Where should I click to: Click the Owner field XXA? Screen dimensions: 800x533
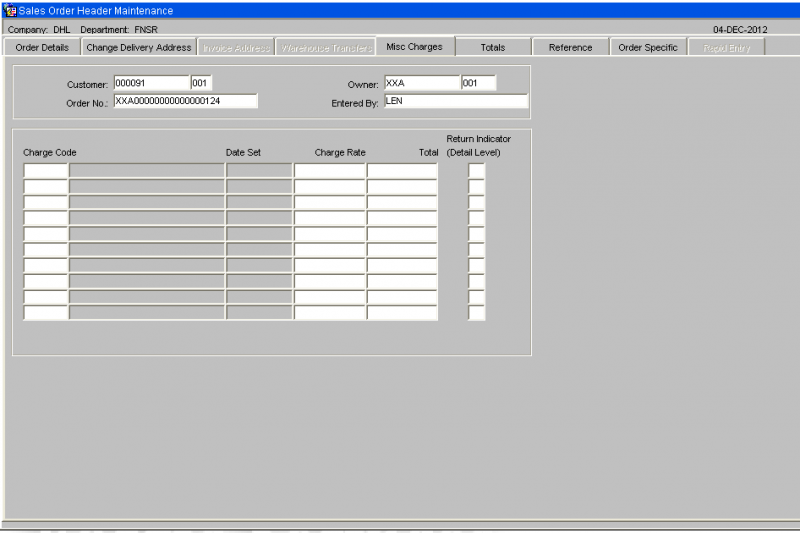[422, 83]
